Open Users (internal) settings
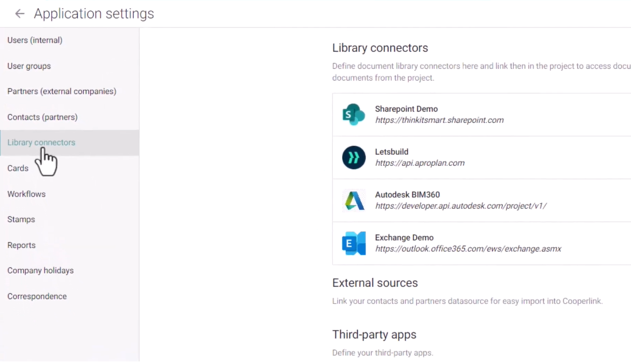631x364 pixels. [35, 40]
